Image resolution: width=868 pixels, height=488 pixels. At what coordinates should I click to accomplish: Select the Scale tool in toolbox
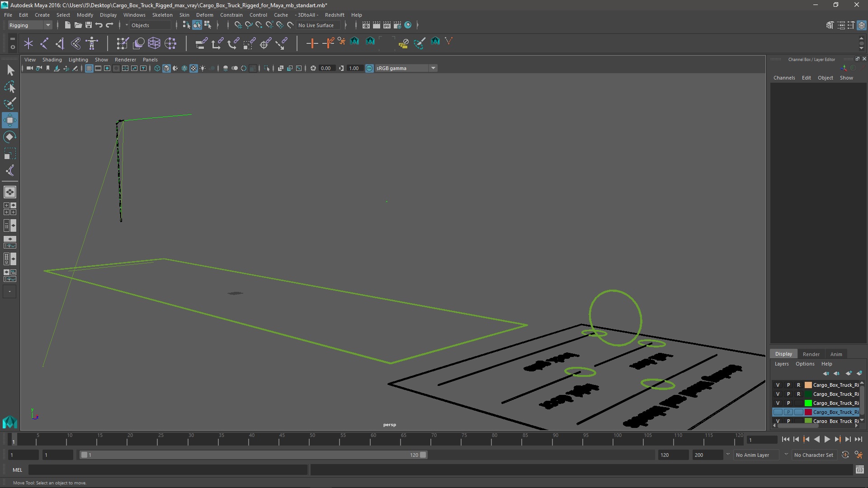point(9,154)
